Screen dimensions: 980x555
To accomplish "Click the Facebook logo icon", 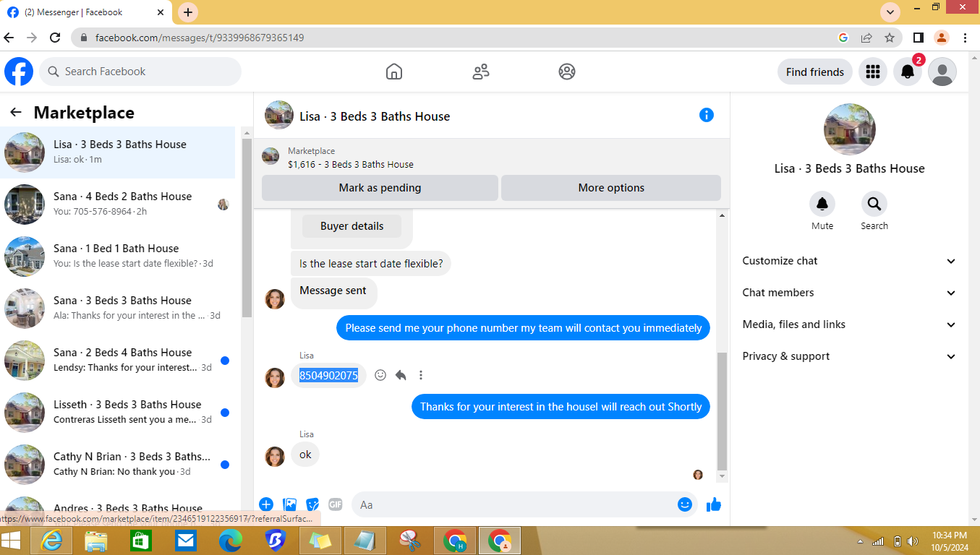I will 19,72.
